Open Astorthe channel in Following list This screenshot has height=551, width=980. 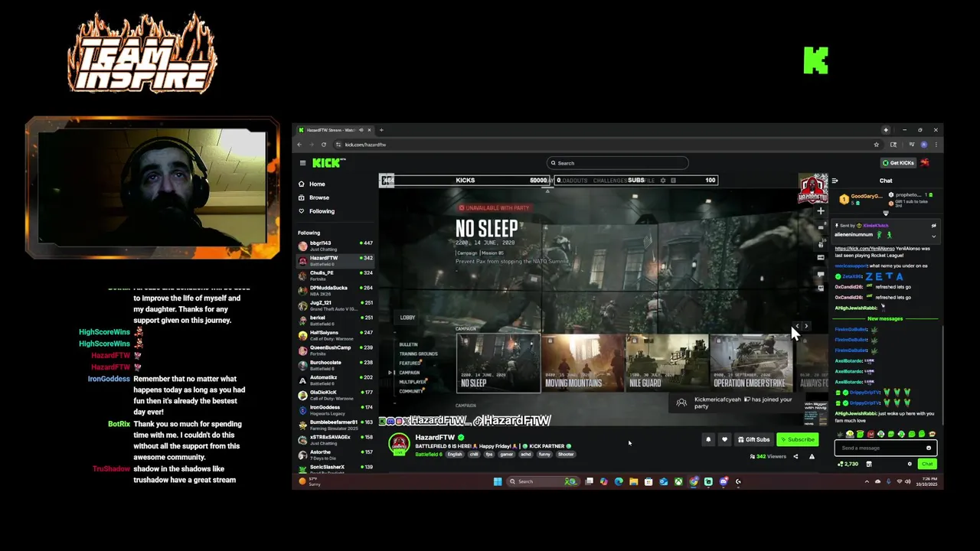tap(335, 455)
